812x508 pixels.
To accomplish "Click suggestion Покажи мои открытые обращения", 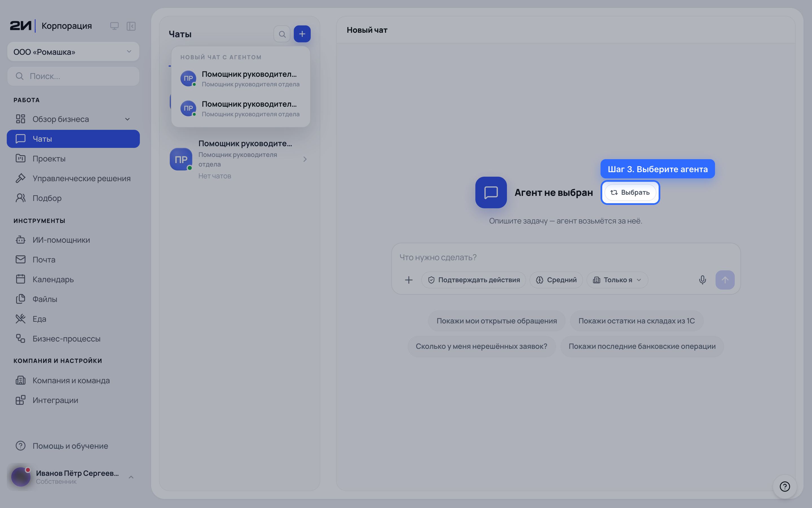I will (x=497, y=321).
